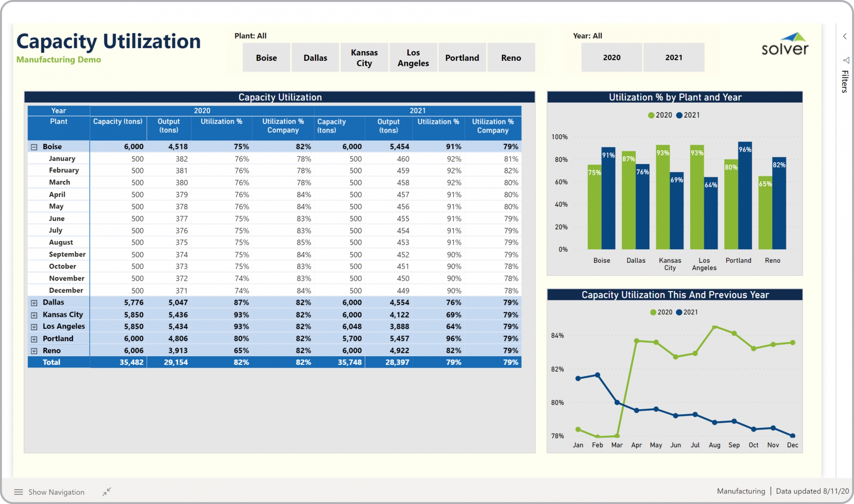This screenshot has width=854, height=504.
Task: Click 2021 legend marker in line chart
Action: click(x=679, y=312)
